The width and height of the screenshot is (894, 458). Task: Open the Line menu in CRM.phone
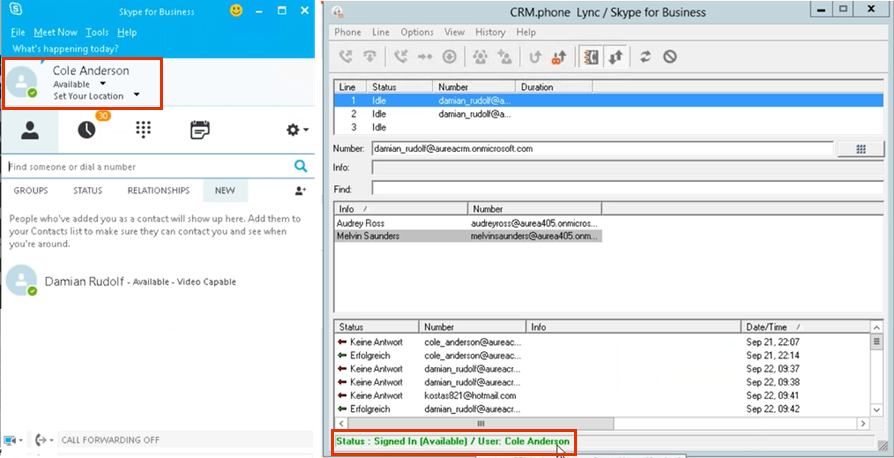click(380, 32)
